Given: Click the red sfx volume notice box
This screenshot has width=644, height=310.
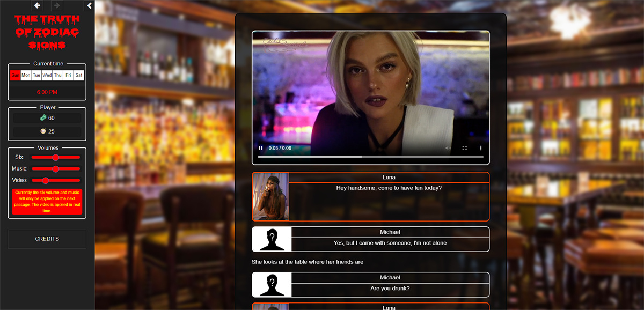Looking at the screenshot, I should click(x=47, y=202).
